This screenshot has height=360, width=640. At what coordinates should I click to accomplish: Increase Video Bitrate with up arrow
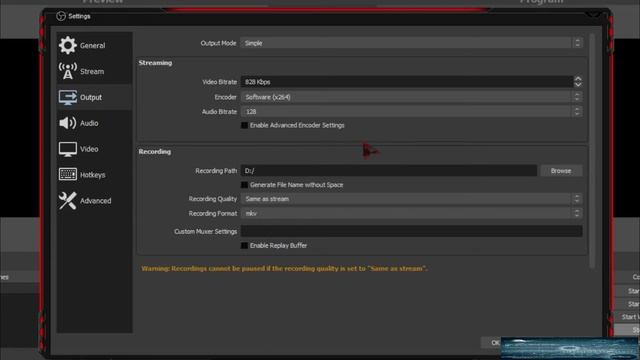pyautogui.click(x=578, y=79)
